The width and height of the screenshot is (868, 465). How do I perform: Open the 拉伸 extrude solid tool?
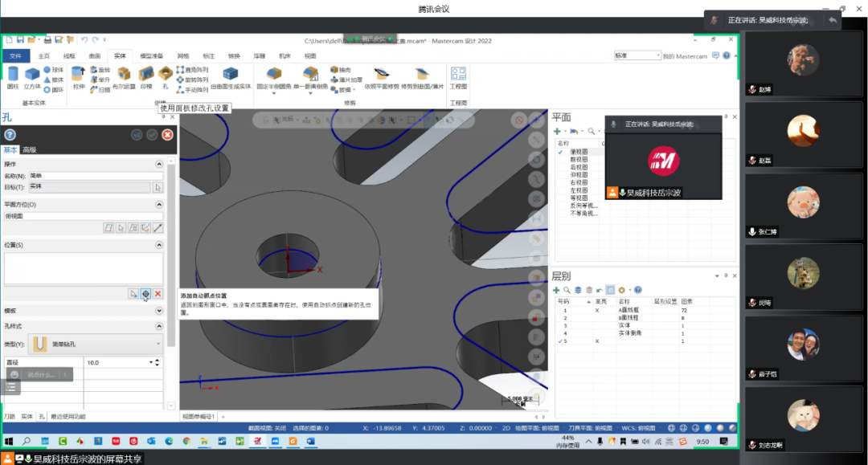tap(79, 78)
